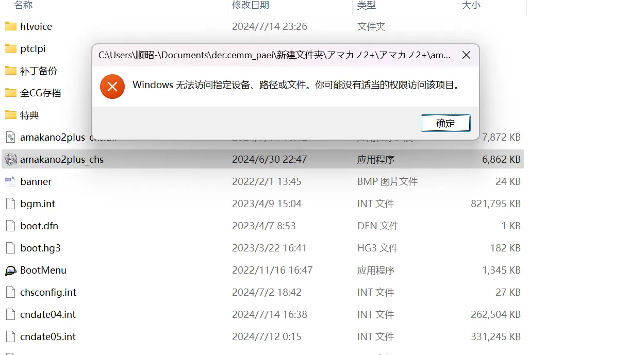Viewport: 644px width, 355px height.
Task: Select the bgm.int file name
Action: point(38,204)
